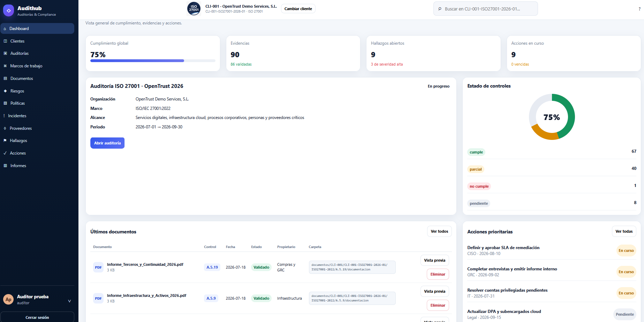The height and width of the screenshot is (322, 644).
Task: Expand the Auditor prueba user menu chevron
Action: [69, 301]
